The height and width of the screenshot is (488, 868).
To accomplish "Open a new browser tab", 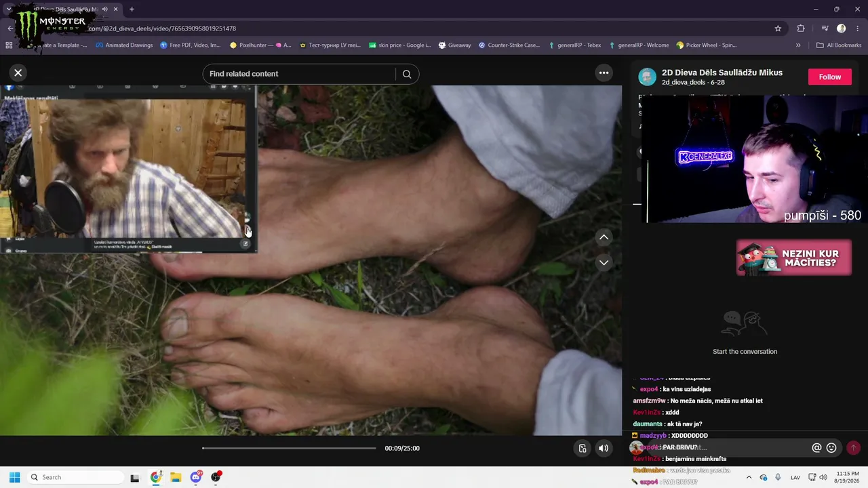I will pyautogui.click(x=132, y=9).
